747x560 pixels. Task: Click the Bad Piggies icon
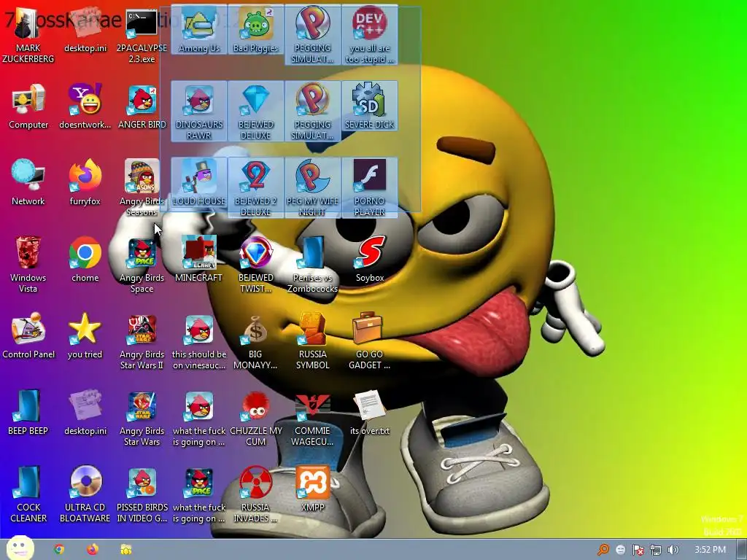[x=256, y=29]
